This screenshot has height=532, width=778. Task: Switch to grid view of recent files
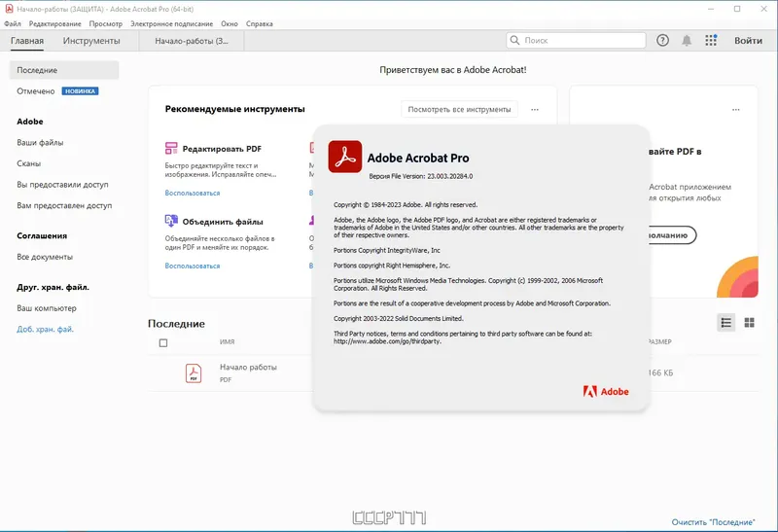(x=749, y=323)
